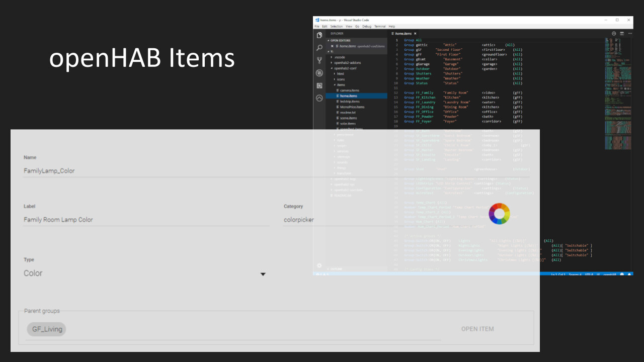This screenshot has width=644, height=362.
Task: Open the View menu
Action: point(349,26)
